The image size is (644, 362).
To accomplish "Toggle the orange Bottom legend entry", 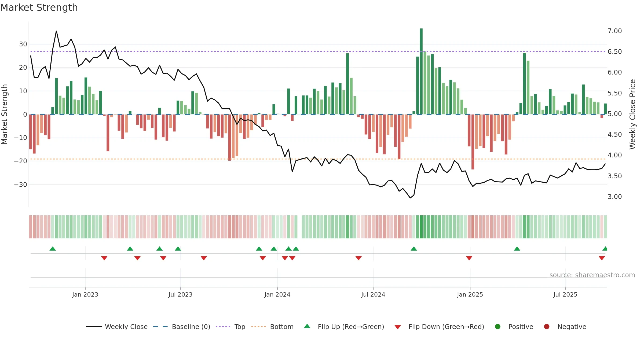I will (x=272, y=327).
